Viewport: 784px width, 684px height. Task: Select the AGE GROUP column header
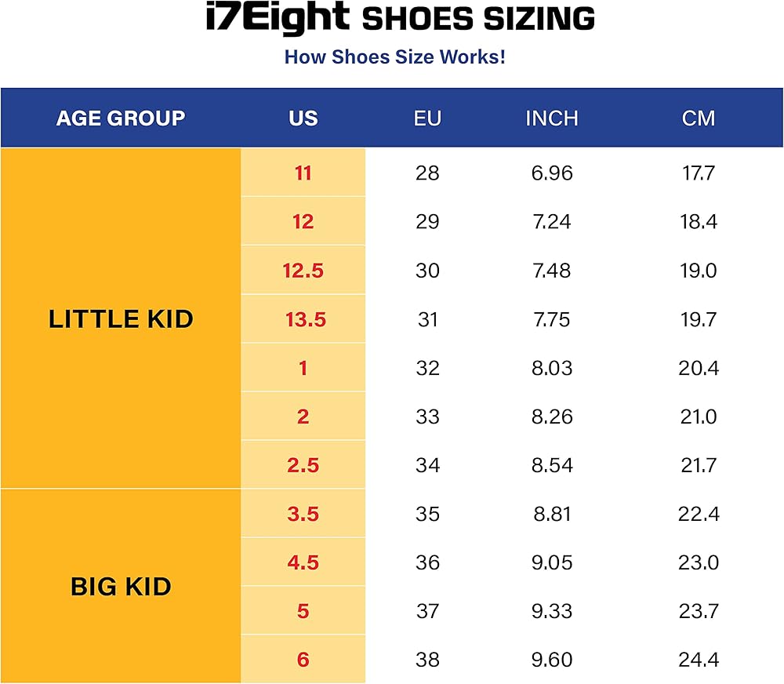tap(121, 118)
